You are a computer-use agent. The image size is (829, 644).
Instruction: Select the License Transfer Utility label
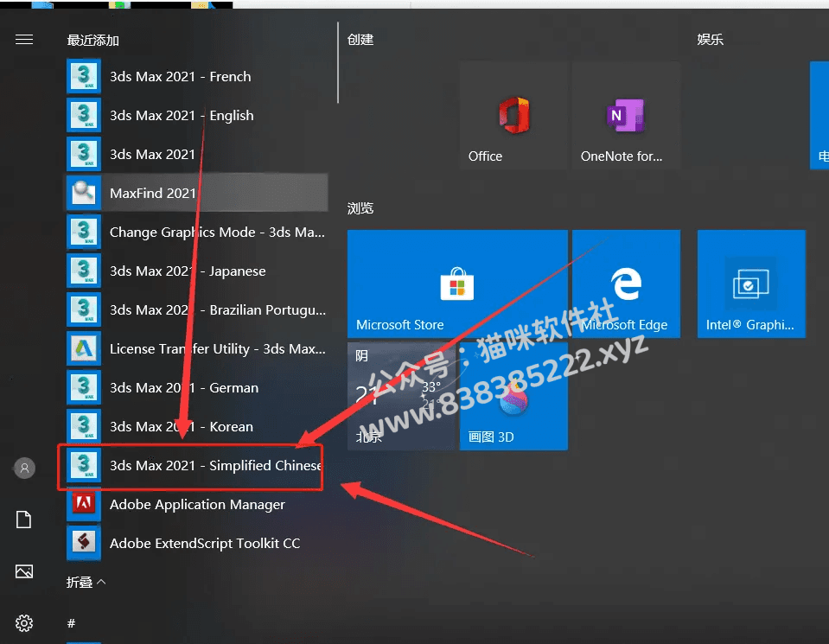pyautogui.click(x=218, y=349)
